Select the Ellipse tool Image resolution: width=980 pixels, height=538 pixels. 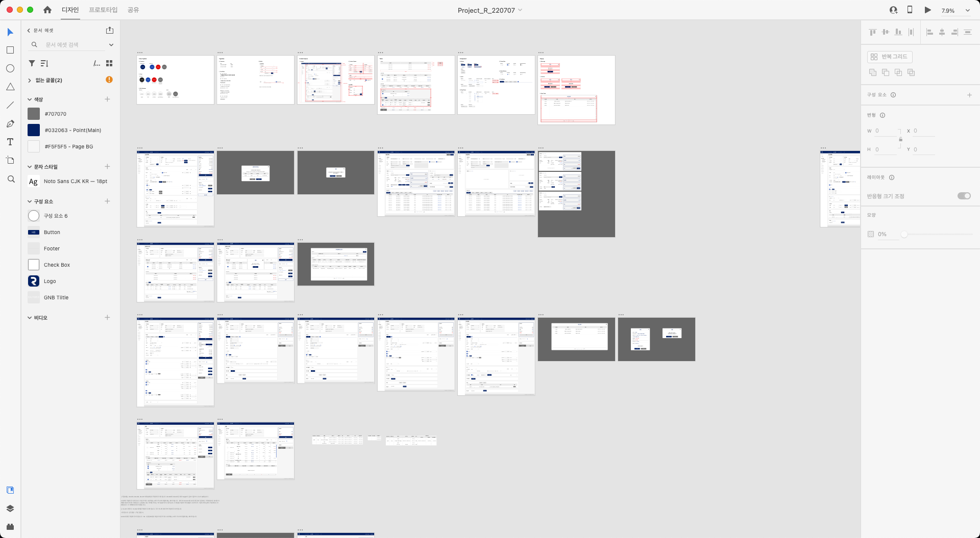[x=10, y=68]
